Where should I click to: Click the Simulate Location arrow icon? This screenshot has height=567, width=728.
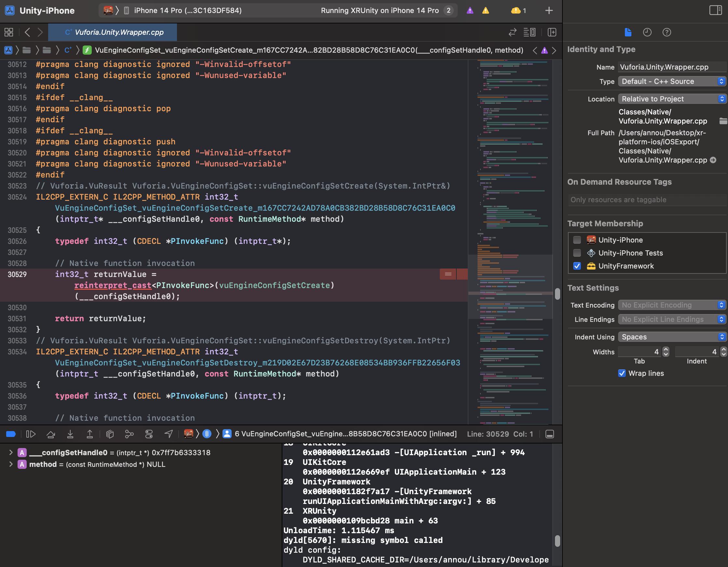click(169, 434)
